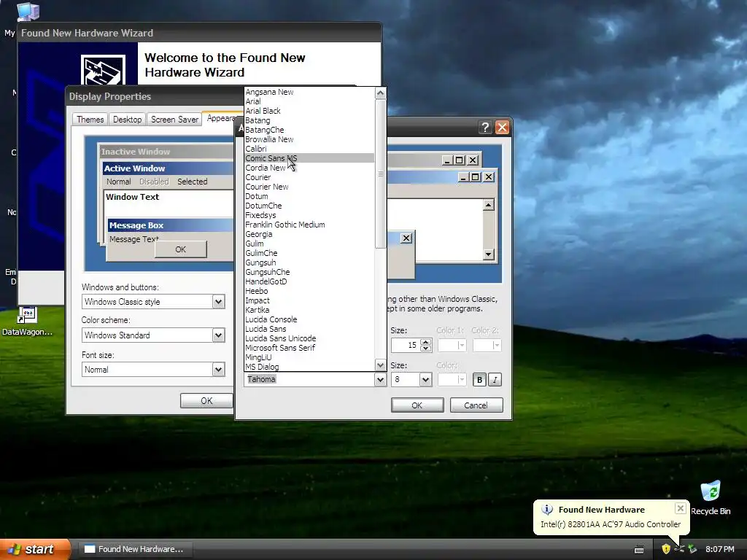The image size is (747, 560).
Task: Select GulimChe font entry
Action: click(309, 253)
